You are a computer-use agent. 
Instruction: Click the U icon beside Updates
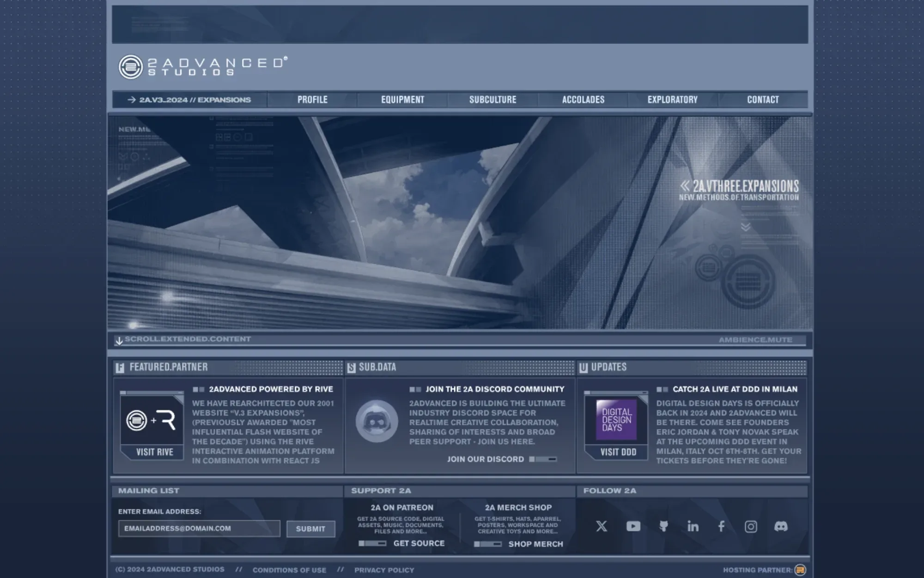(x=584, y=368)
